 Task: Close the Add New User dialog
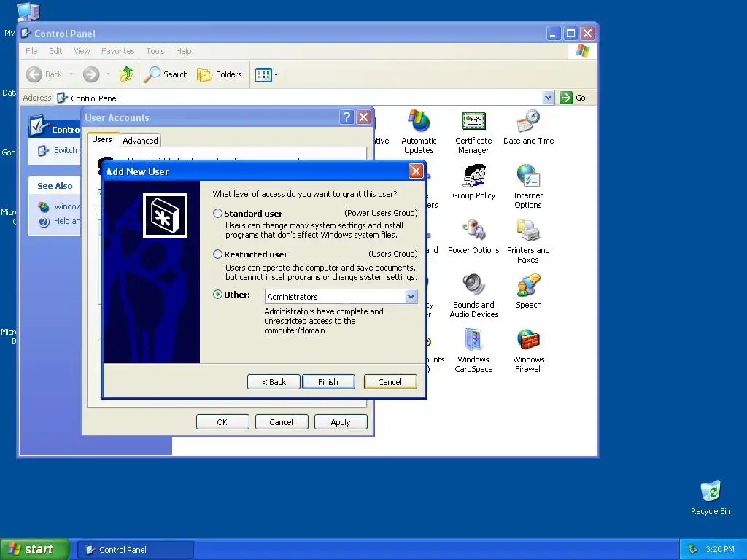pyautogui.click(x=416, y=171)
